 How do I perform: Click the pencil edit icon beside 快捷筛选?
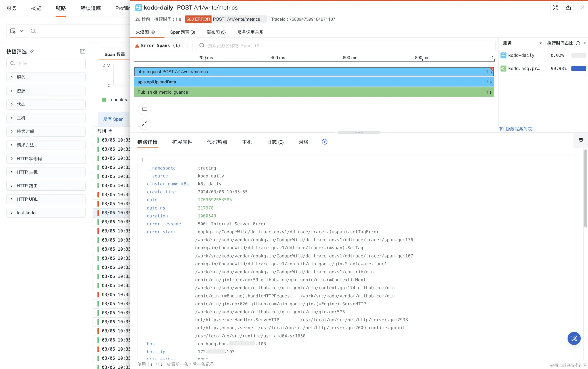(x=32, y=52)
